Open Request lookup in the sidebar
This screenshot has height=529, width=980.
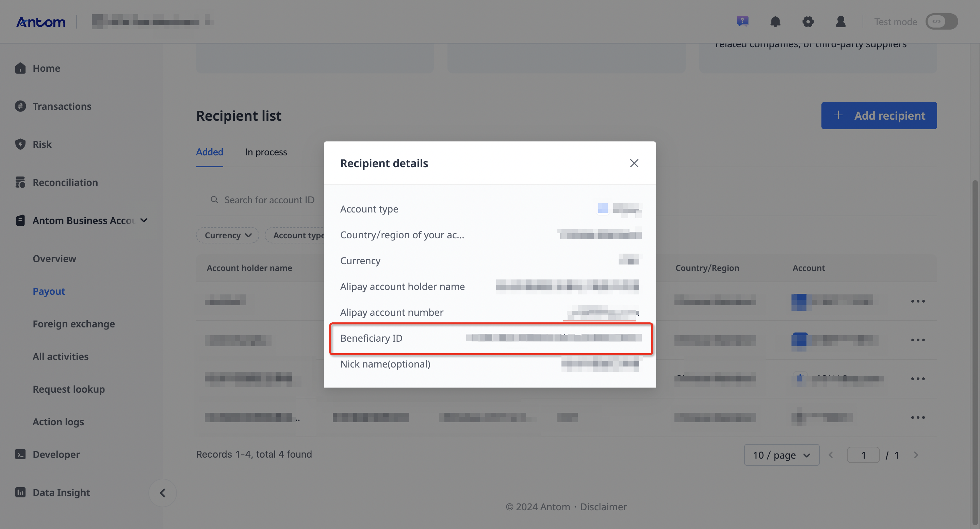point(69,389)
